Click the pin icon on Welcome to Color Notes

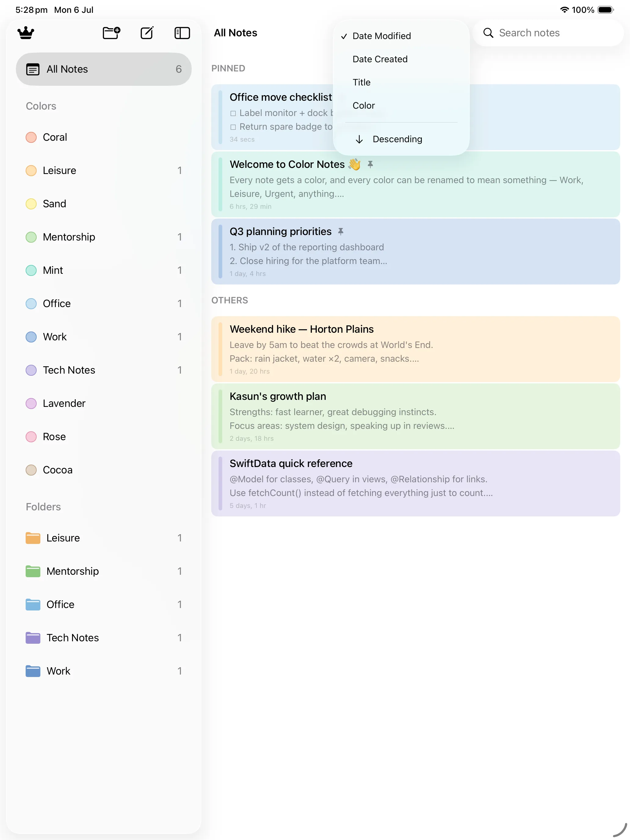370,165
